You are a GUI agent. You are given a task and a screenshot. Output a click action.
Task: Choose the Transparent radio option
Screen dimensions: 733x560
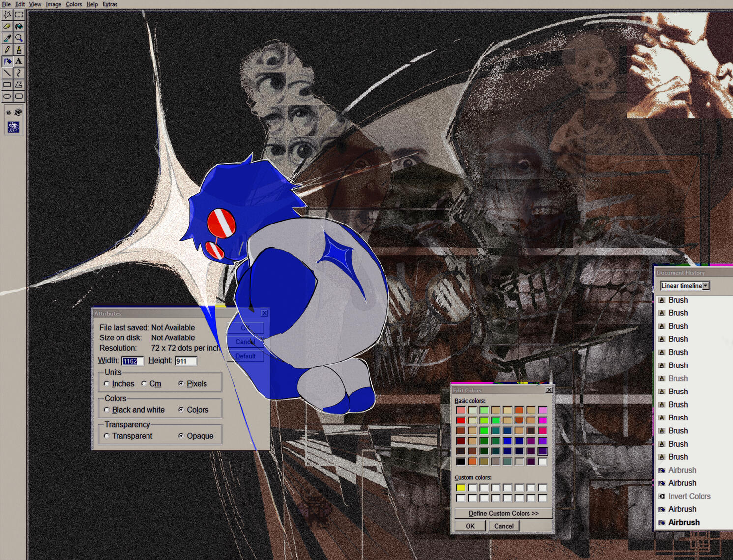(107, 436)
